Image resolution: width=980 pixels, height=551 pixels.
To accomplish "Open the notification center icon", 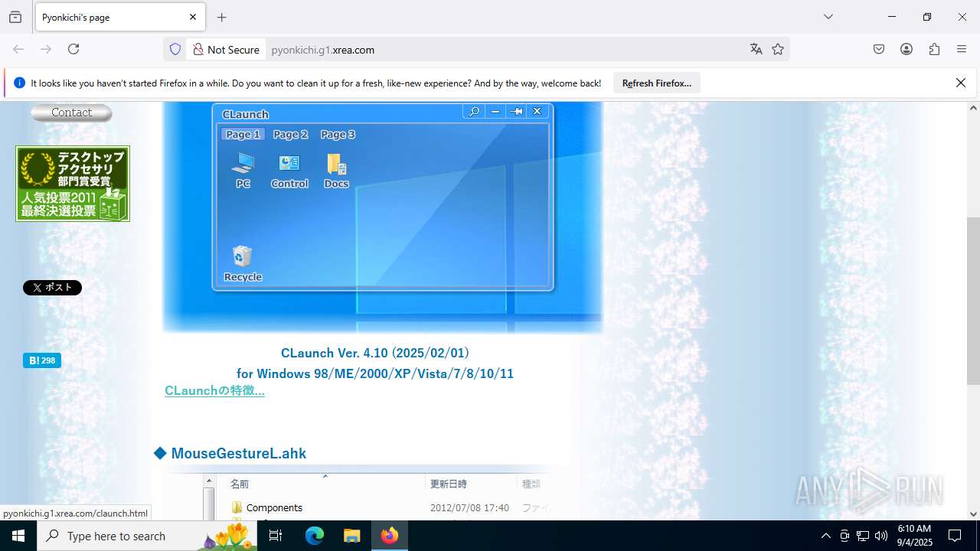I will tap(955, 536).
